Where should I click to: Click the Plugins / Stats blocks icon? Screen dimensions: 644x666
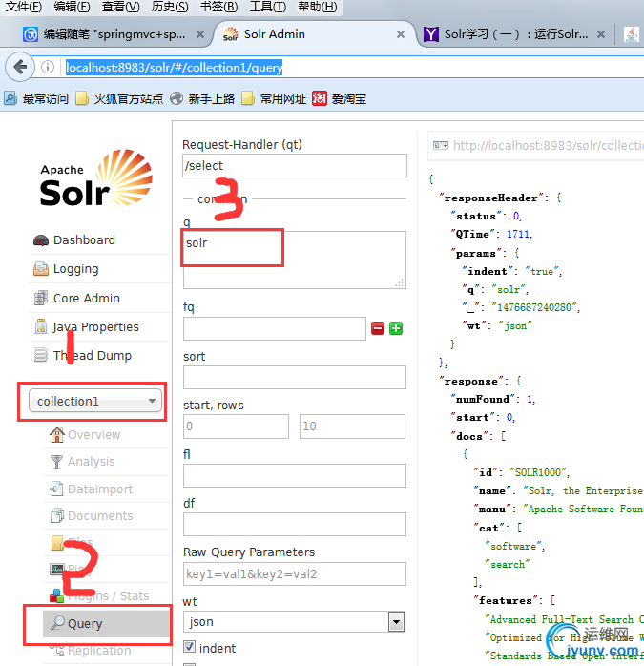point(56,596)
